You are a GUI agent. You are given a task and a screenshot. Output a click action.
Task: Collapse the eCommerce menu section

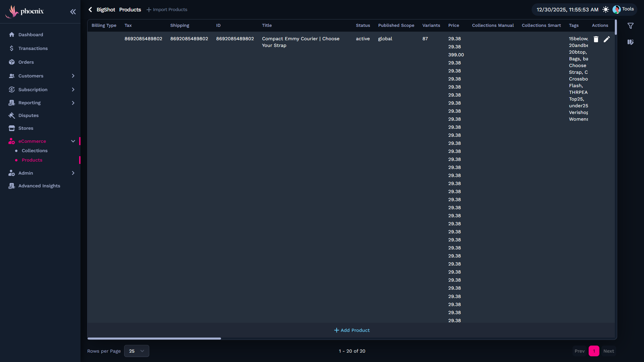(x=73, y=141)
